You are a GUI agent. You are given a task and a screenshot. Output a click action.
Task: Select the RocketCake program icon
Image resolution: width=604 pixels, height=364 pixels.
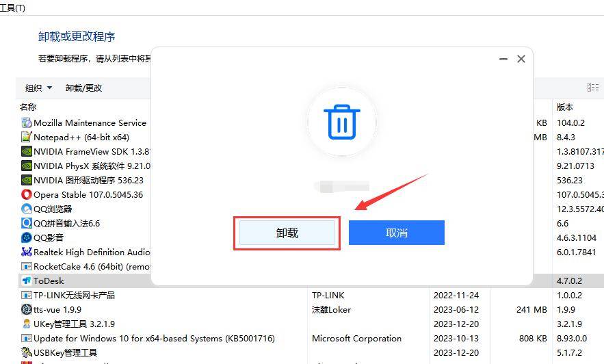tap(26, 267)
